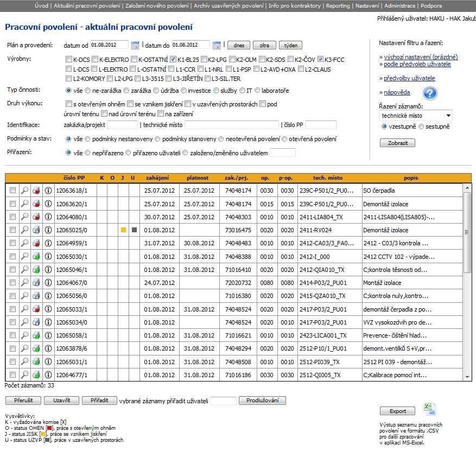The image size is (476, 451).
Task: Check the K-DCS plant checkbox
Action: 69,59
